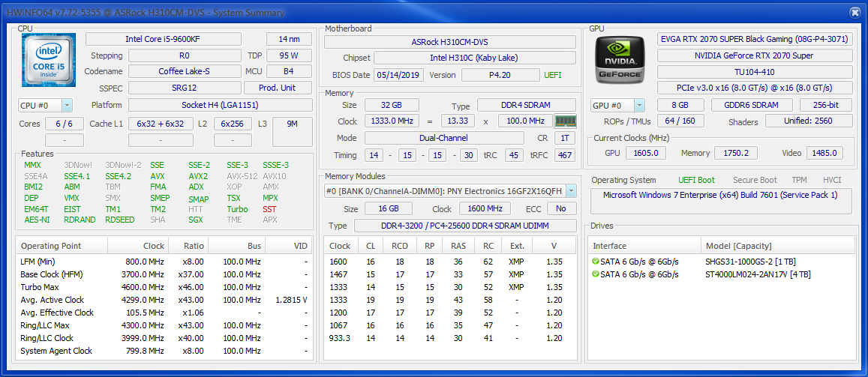Close the System Summary window
Screen dimensions: 868x377
click(x=854, y=12)
